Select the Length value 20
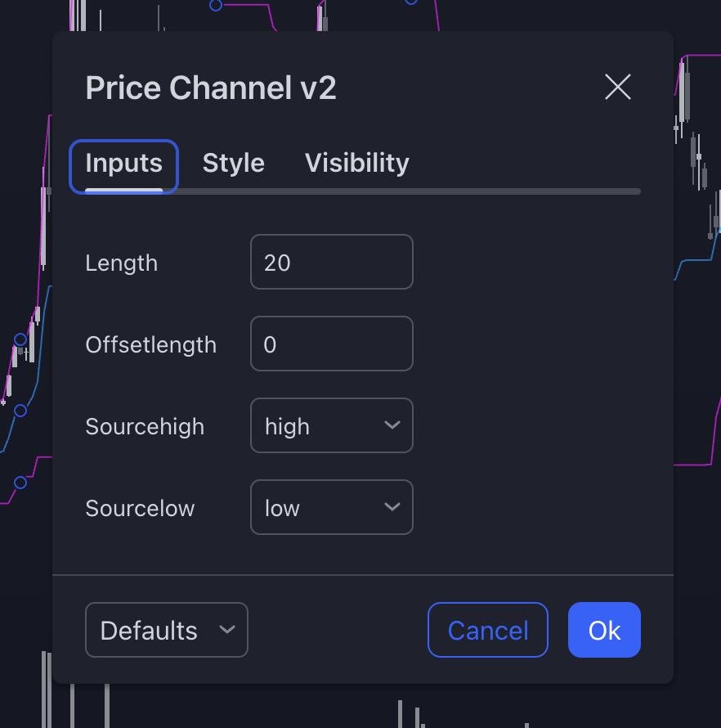The width and height of the screenshot is (721, 728). [x=276, y=262]
